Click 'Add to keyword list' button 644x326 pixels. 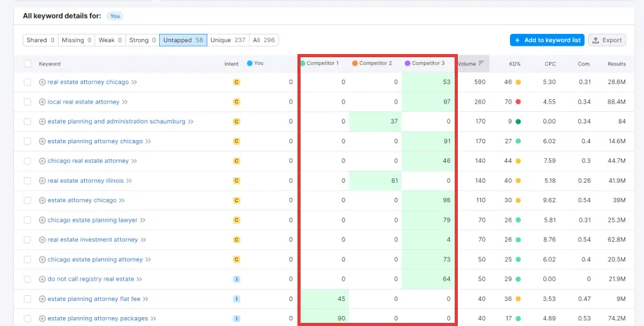(x=547, y=40)
